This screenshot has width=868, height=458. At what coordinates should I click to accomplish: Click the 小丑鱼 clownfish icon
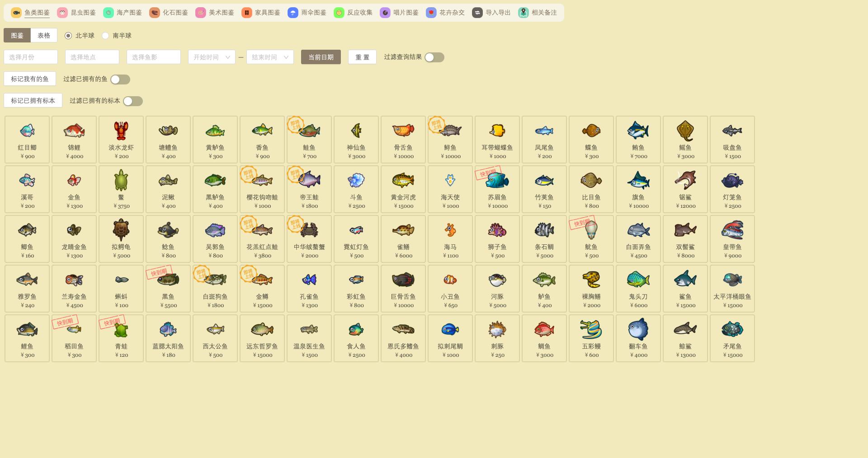pos(450,280)
